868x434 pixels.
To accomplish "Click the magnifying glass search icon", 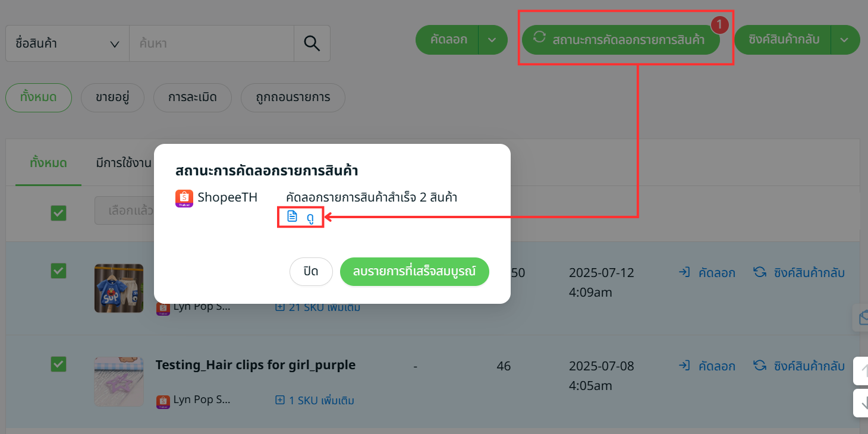I will [312, 43].
